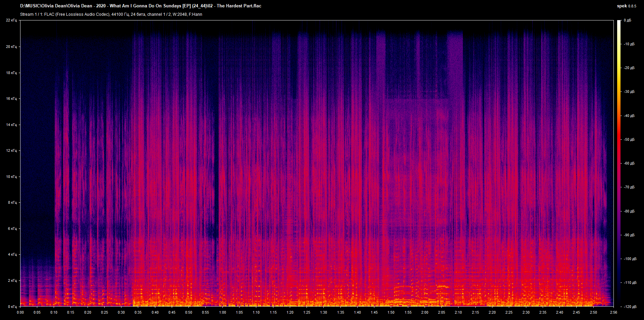Click the 2 кГц frequency label
The width and height of the screenshot is (644, 320).
pyautogui.click(x=12, y=280)
